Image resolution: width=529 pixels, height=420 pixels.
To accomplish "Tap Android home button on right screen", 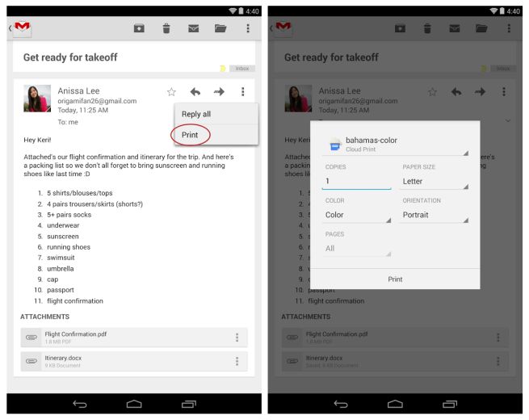I will [395, 404].
